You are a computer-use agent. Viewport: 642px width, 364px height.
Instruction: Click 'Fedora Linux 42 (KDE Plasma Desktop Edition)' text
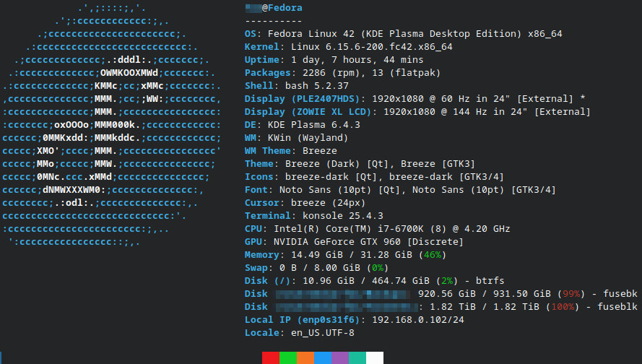[x=395, y=33]
